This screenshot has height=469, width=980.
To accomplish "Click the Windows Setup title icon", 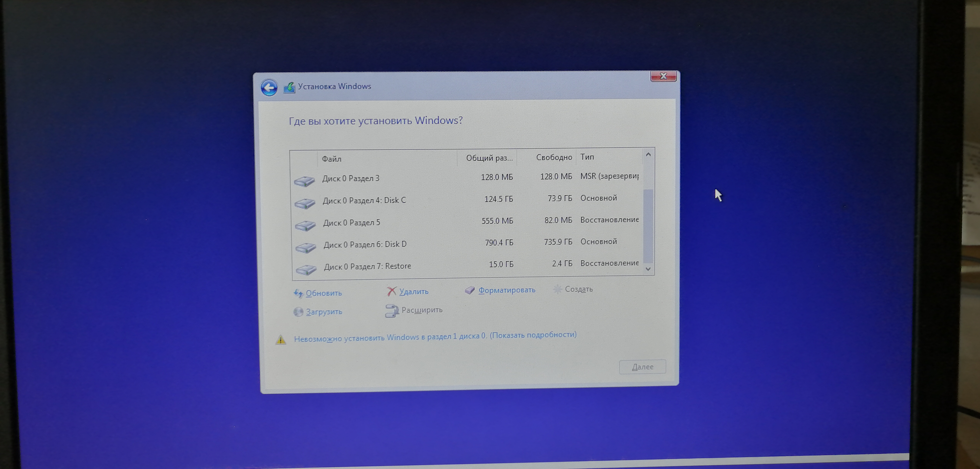I will (289, 88).
